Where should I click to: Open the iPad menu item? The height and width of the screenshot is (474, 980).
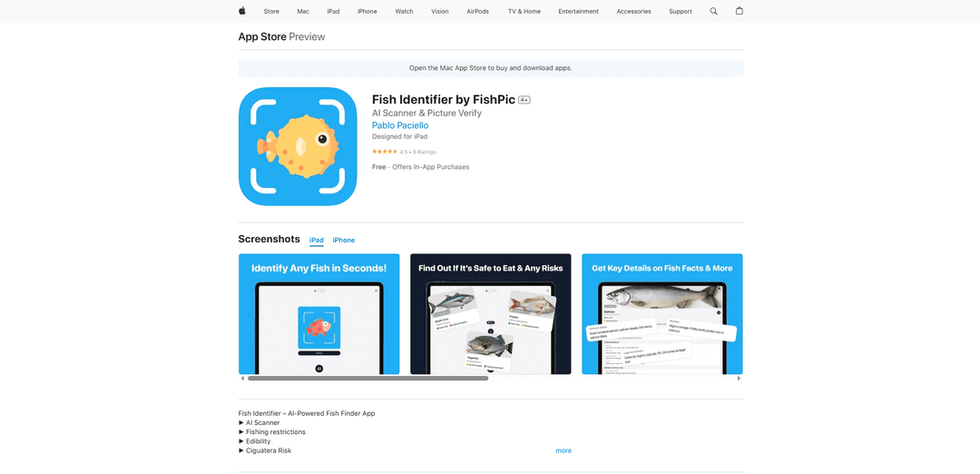point(333,11)
